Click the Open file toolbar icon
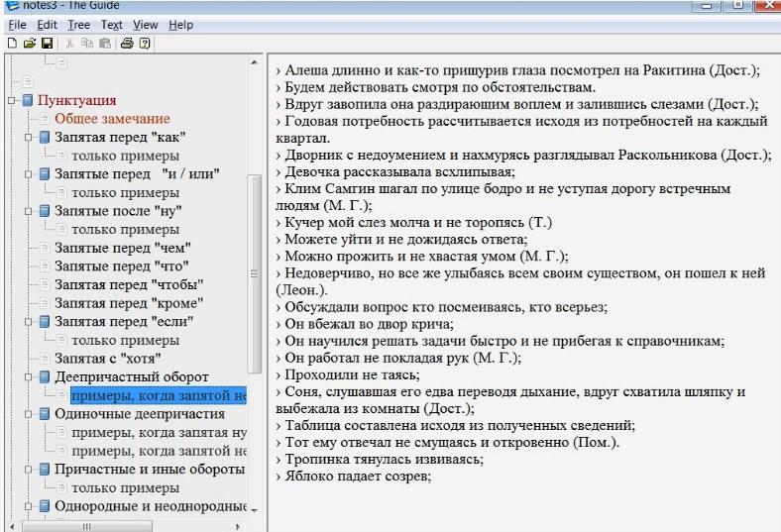The image size is (781, 532). tap(29, 44)
